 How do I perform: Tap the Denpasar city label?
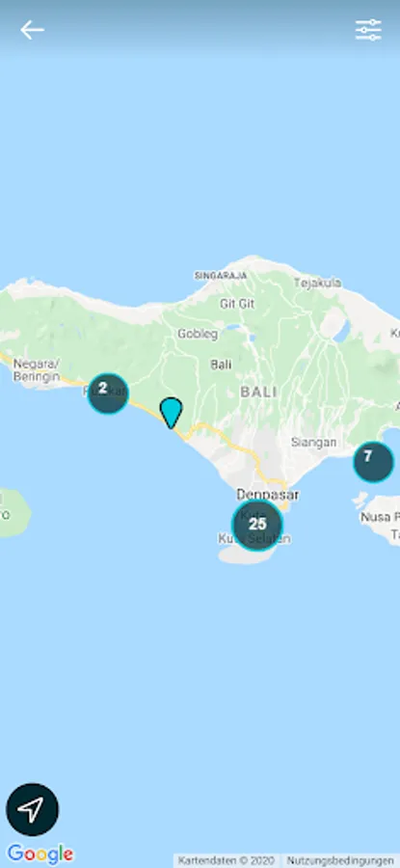(x=268, y=494)
